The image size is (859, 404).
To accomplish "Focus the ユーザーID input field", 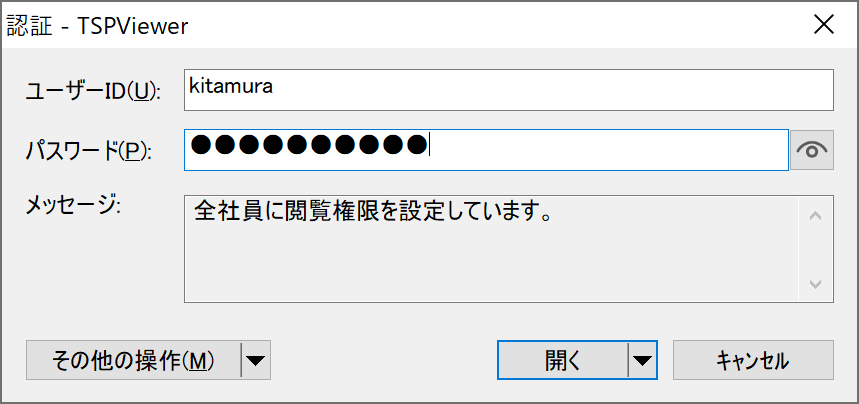I will point(508,89).
